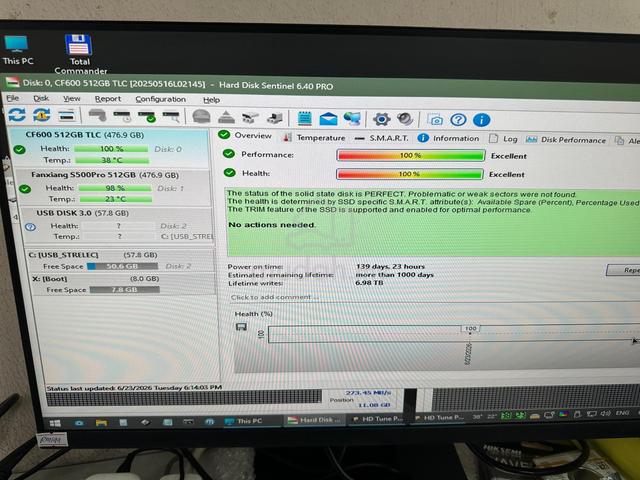This screenshot has height=480, width=640.
Task: Click the 50.6 GB free space bar
Action: (x=122, y=266)
